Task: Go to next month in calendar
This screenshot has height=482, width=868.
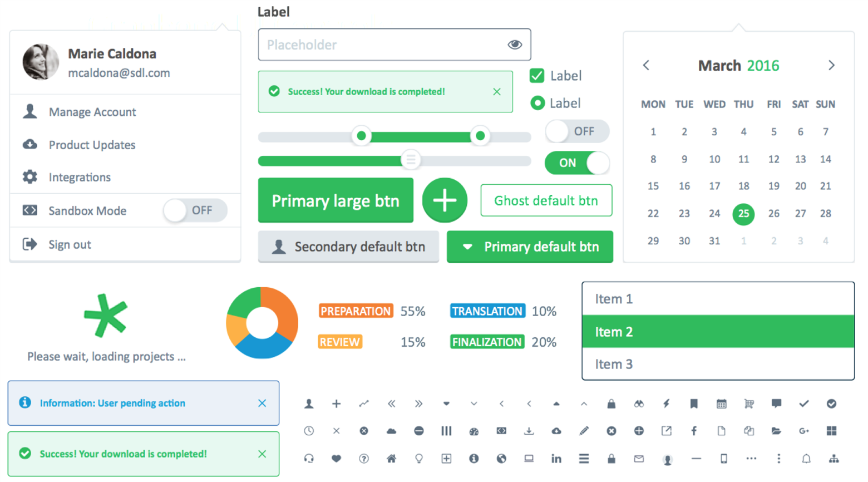Action: click(831, 65)
